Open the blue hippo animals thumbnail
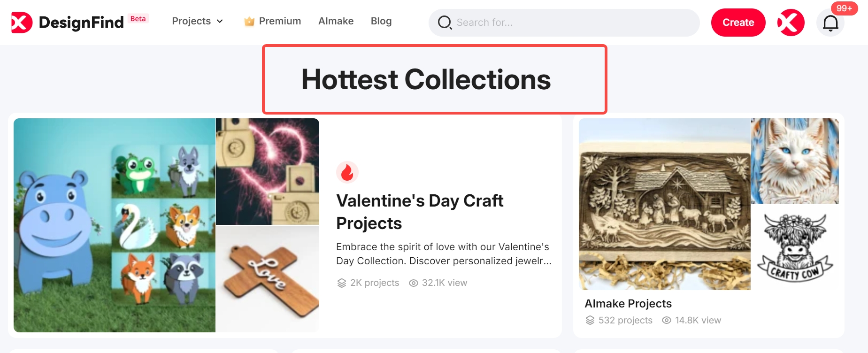868x353 pixels. click(x=115, y=225)
